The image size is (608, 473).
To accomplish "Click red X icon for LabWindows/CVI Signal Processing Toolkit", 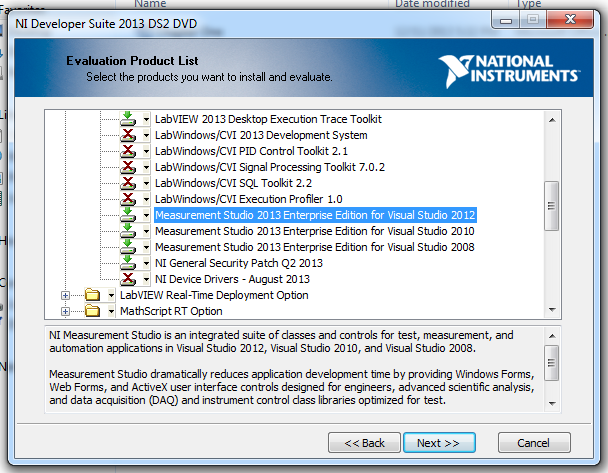I will [128, 167].
